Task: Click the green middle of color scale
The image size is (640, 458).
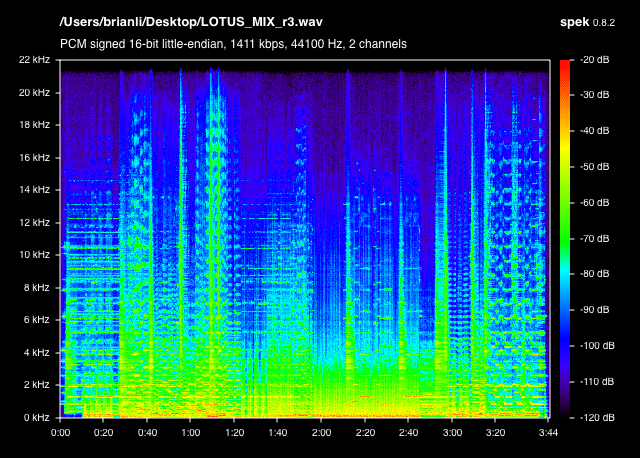Action: [x=565, y=238]
